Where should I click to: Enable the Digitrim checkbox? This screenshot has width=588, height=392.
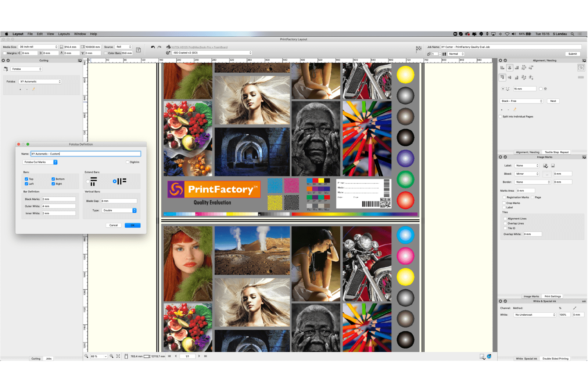[128, 162]
